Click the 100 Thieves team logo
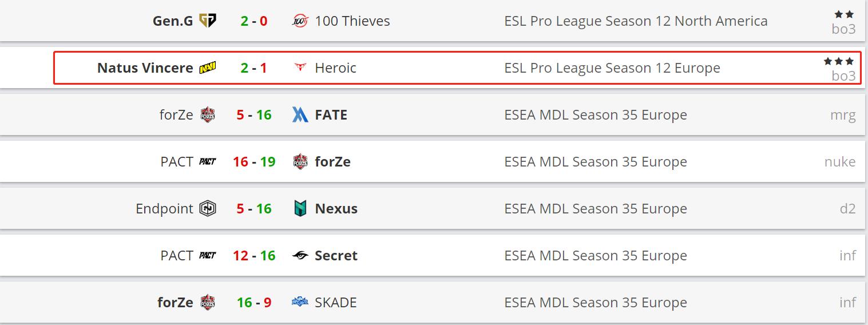Image resolution: width=868 pixels, height=325 pixels. pos(300,21)
